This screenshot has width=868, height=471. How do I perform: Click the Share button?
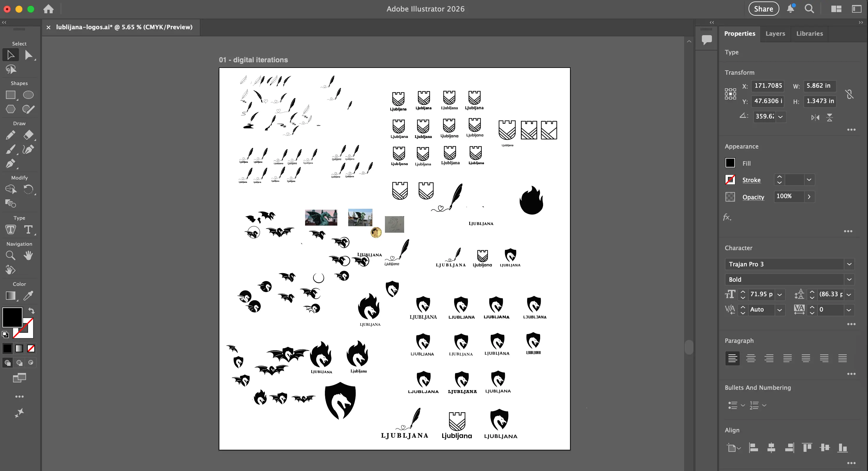click(x=763, y=9)
